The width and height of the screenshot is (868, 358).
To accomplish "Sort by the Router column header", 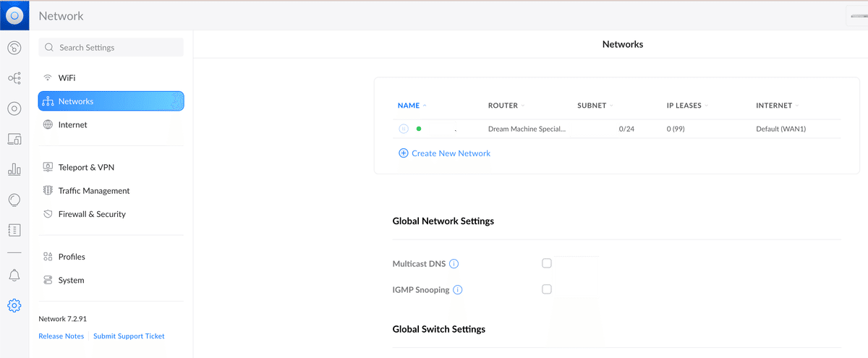I will pyautogui.click(x=503, y=106).
